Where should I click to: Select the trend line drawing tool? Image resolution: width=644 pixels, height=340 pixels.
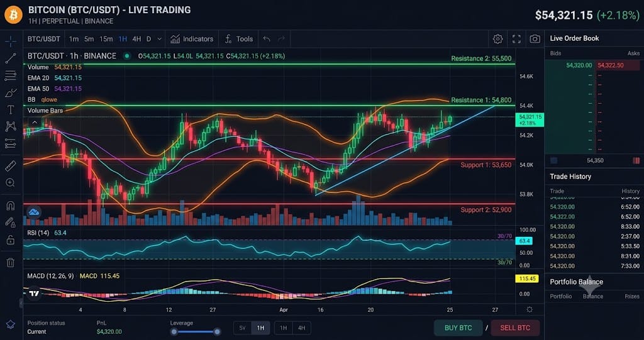pos(11,58)
